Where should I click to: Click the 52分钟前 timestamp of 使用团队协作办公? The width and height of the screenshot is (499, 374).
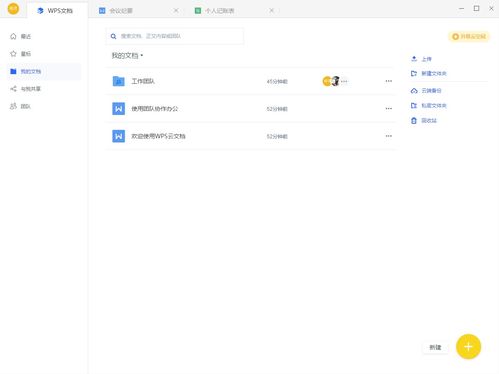277,109
